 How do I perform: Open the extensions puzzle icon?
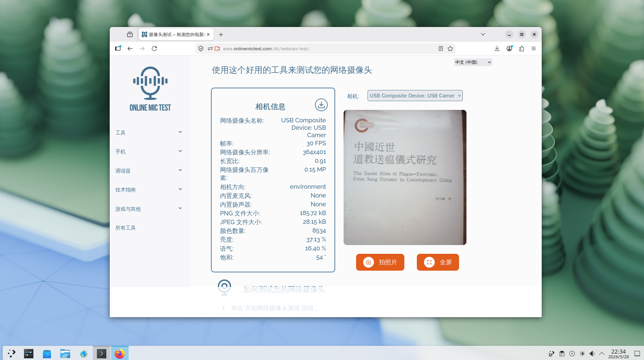click(521, 49)
